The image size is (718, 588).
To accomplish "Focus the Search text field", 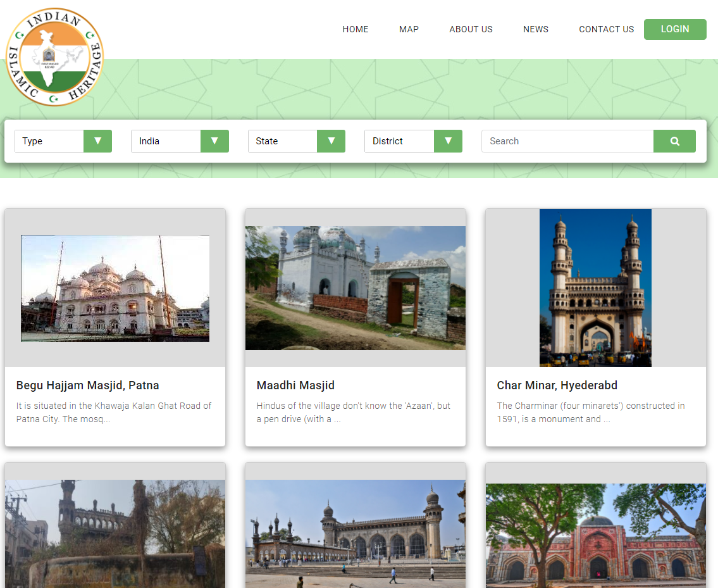I will (567, 141).
